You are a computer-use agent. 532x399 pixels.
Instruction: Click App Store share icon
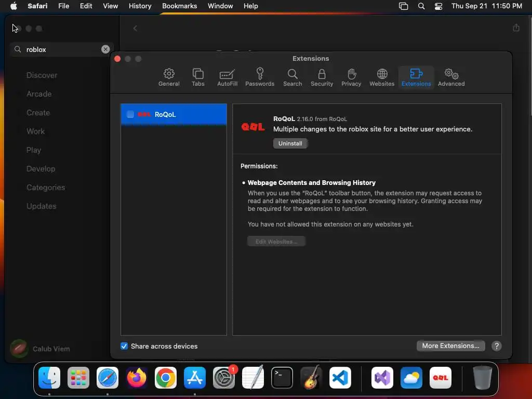point(516,28)
